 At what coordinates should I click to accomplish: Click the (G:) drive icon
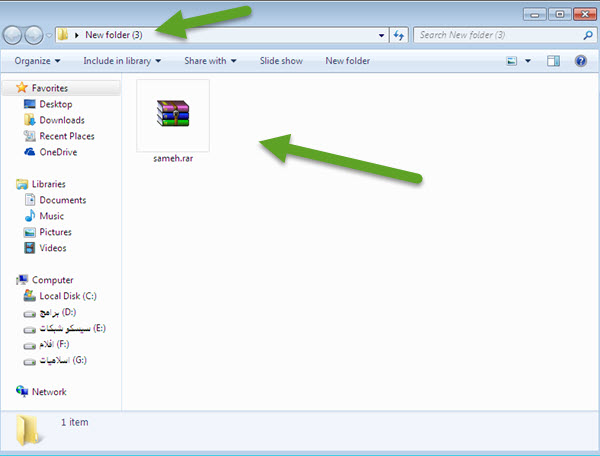click(29, 362)
